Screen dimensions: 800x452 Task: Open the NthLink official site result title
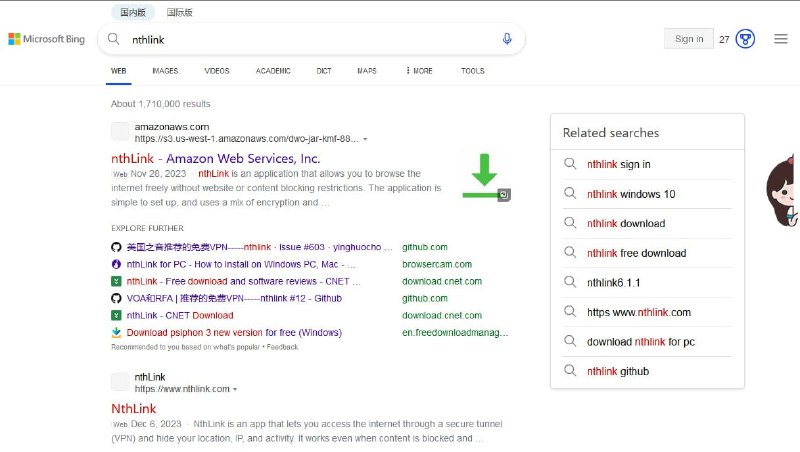click(134, 409)
